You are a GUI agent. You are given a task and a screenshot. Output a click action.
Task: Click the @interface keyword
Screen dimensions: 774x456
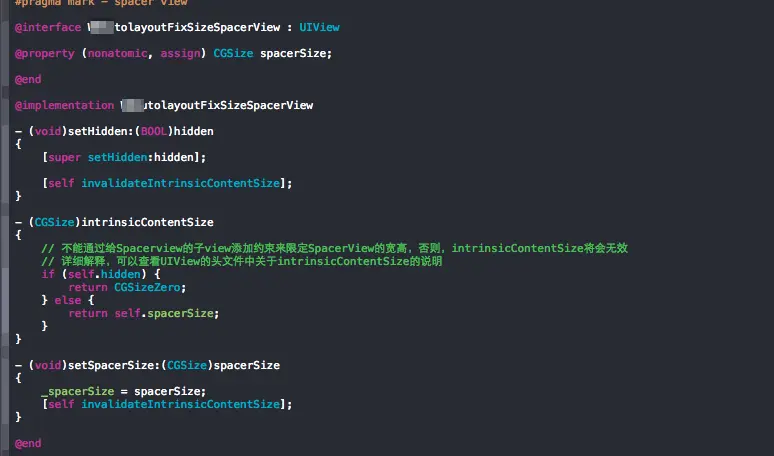coord(48,28)
